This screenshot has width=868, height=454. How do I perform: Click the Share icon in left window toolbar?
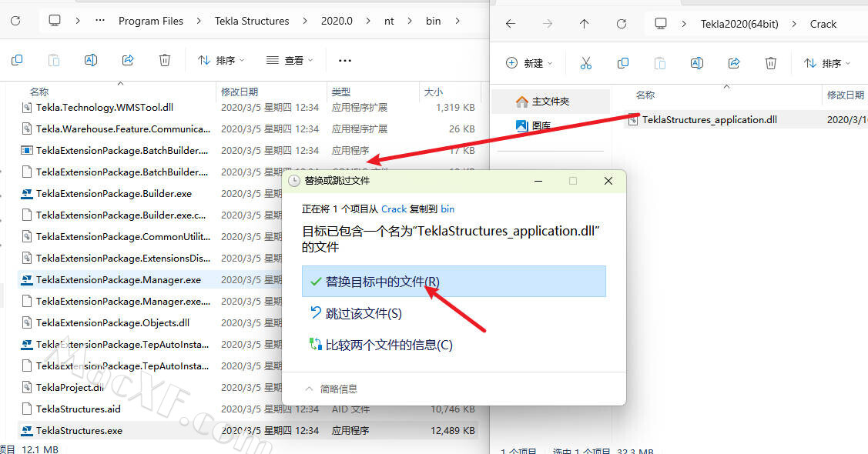(128, 60)
